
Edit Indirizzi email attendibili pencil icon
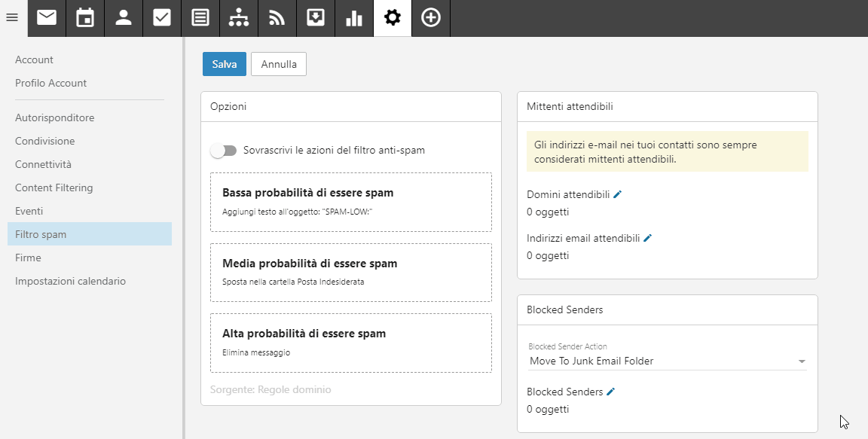tap(648, 238)
